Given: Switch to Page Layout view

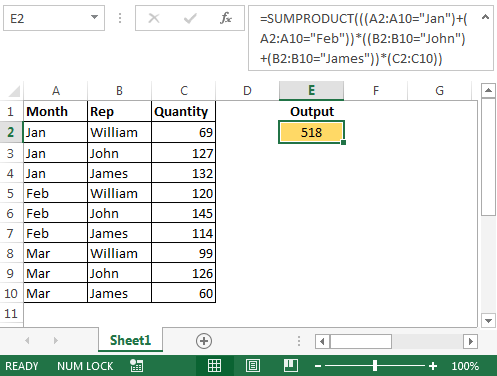Looking at the screenshot, I should [x=253, y=366].
